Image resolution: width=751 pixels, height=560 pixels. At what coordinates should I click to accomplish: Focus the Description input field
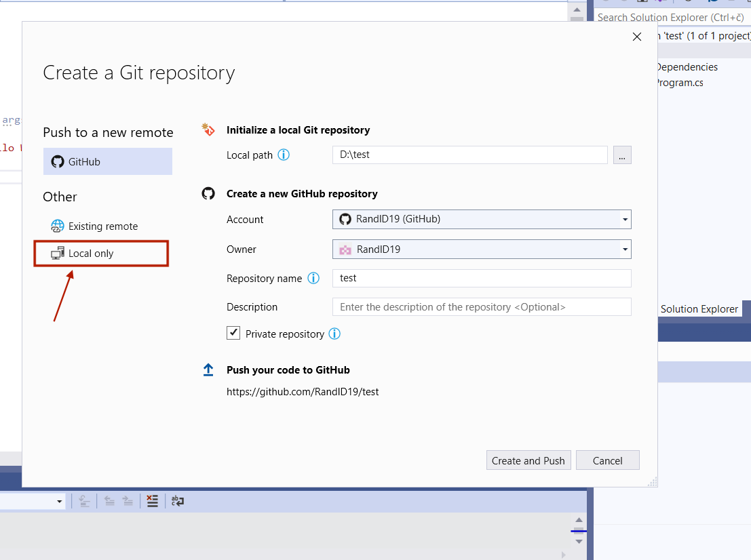482,307
